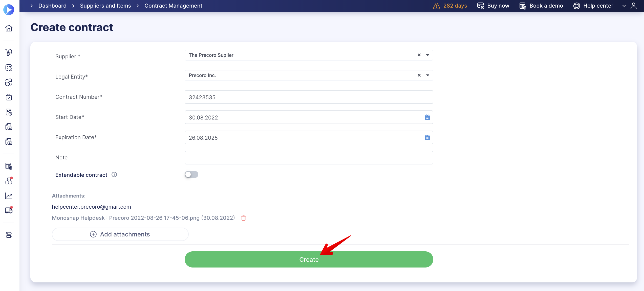The image size is (644, 291).
Task: Click the Create contract heading
Action: pyautogui.click(x=72, y=27)
